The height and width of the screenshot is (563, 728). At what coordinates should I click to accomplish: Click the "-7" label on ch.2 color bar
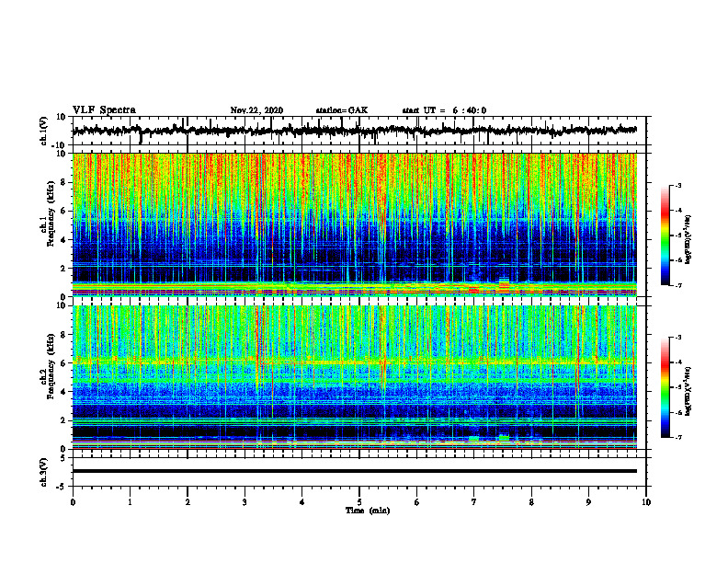[x=677, y=437]
